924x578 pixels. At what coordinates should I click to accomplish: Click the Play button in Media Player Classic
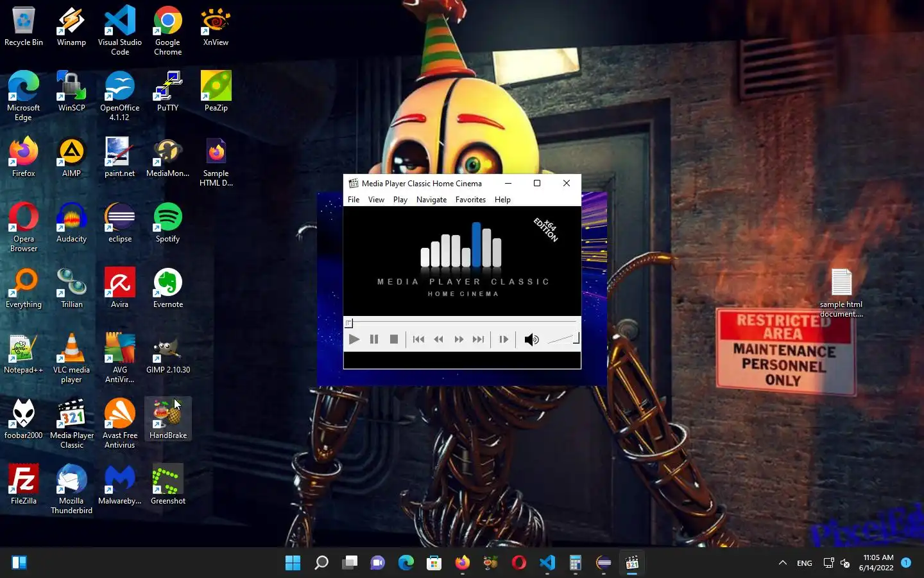click(x=354, y=339)
